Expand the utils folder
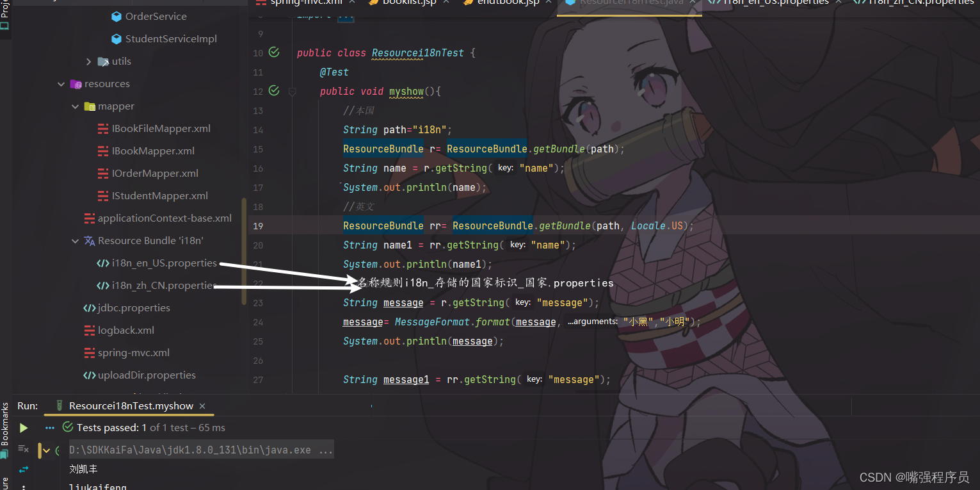Image resolution: width=980 pixels, height=490 pixels. pos(89,61)
